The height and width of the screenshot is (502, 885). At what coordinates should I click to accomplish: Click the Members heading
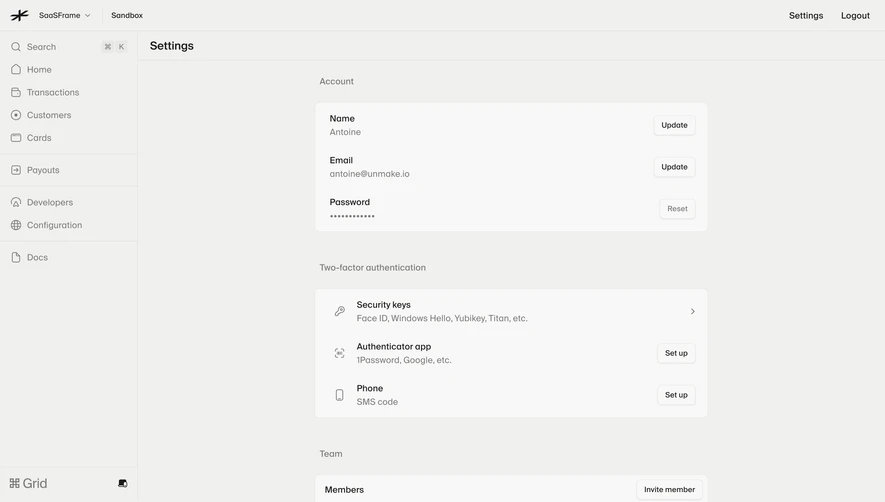pos(344,490)
